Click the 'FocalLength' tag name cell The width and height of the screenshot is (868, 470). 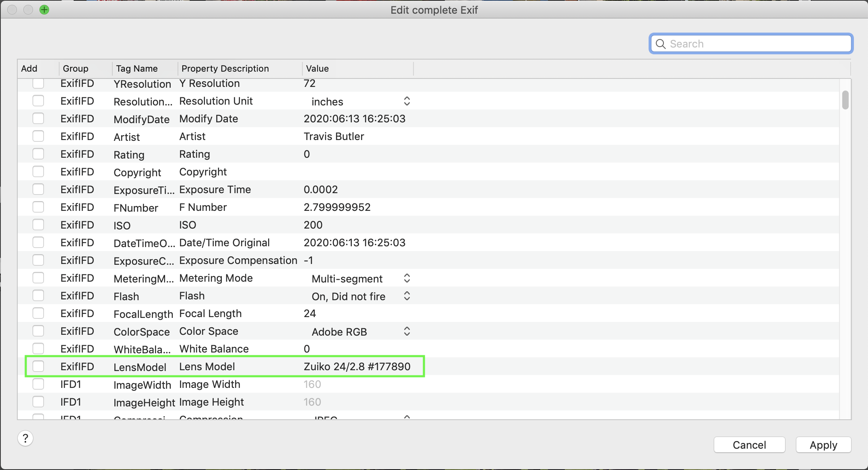click(143, 314)
